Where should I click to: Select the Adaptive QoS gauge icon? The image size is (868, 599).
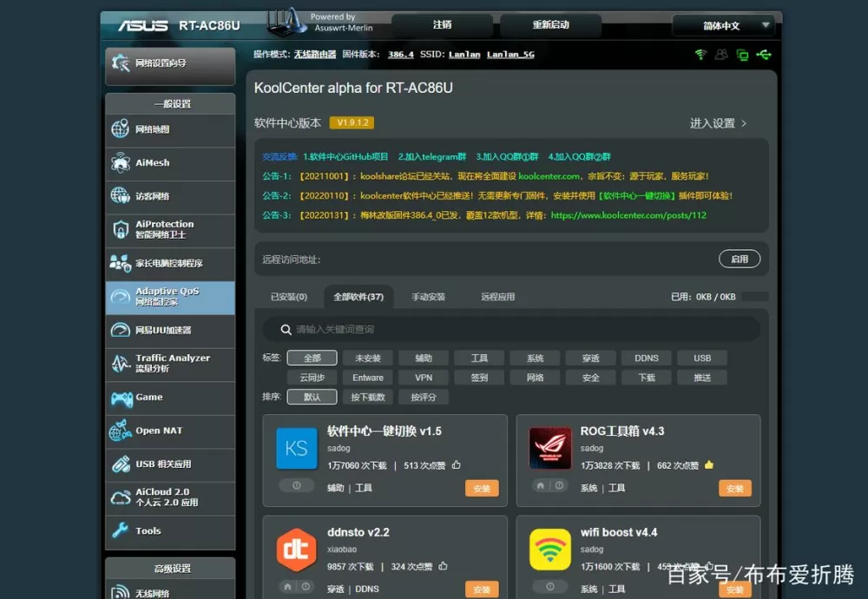pyautogui.click(x=120, y=297)
